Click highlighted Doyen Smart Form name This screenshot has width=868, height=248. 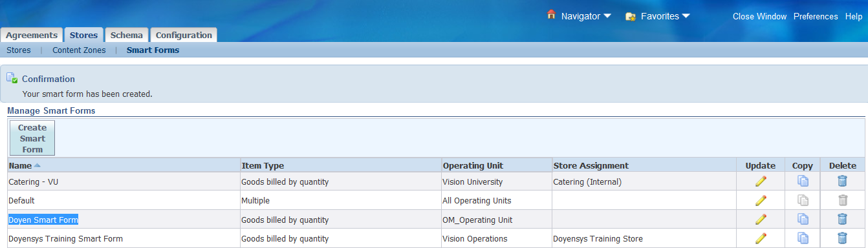click(x=43, y=220)
